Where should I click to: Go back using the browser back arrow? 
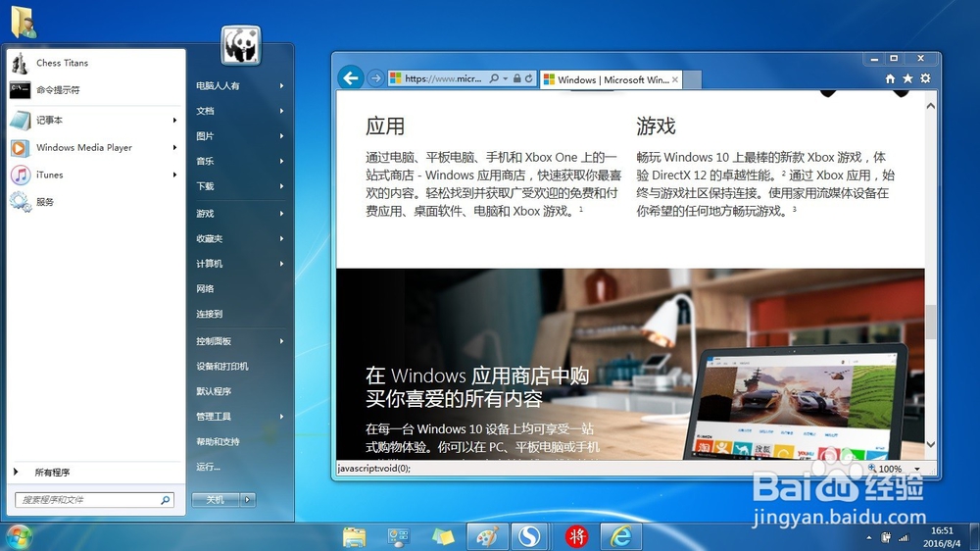pos(351,78)
